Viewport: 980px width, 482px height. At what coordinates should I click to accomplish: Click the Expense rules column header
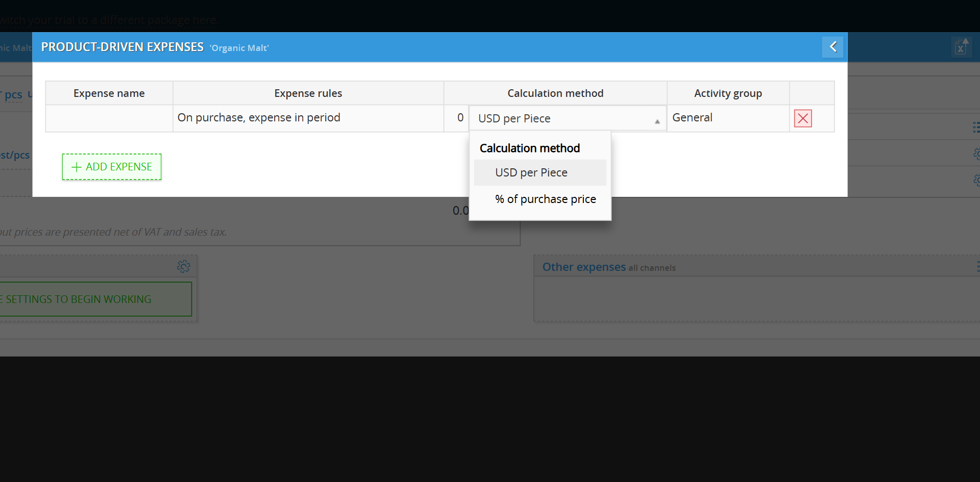click(x=308, y=93)
